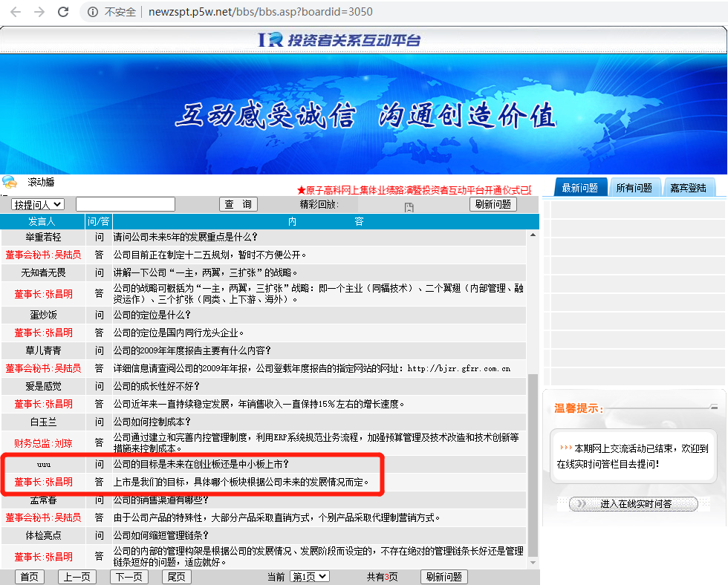
Task: Switch to the 所有问题 tab
Action: 634,189
